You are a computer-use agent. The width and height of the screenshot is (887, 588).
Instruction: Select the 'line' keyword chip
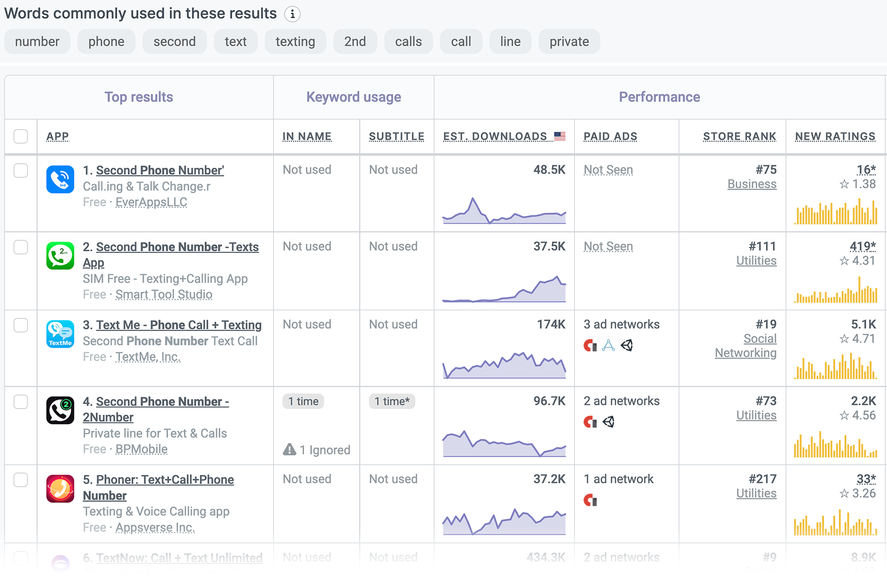[510, 42]
